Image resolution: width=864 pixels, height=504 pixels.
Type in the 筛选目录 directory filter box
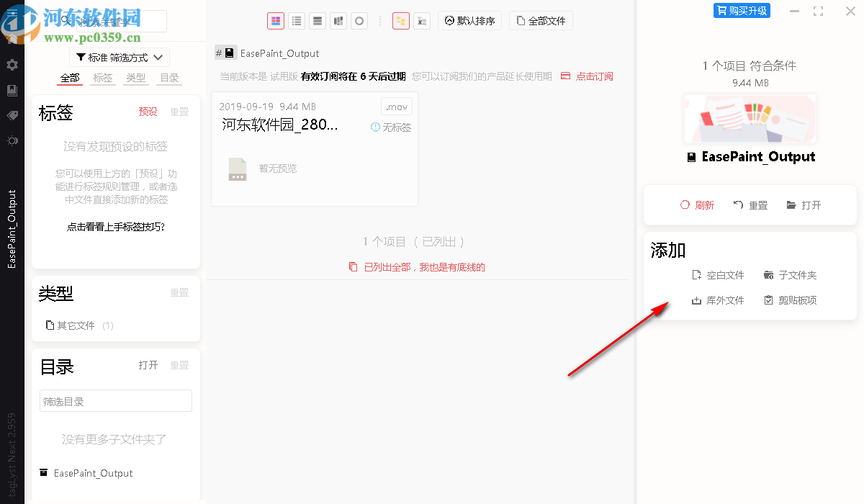(x=115, y=400)
